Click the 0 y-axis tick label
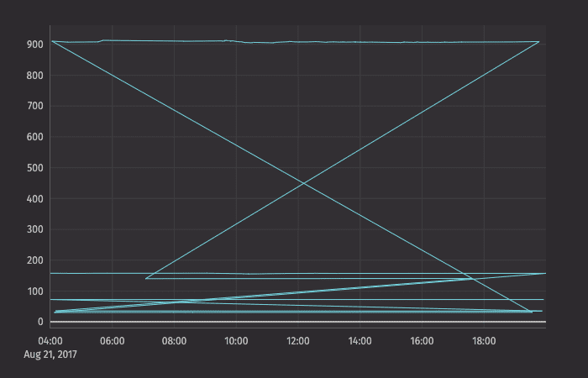The image size is (588, 378). point(39,322)
